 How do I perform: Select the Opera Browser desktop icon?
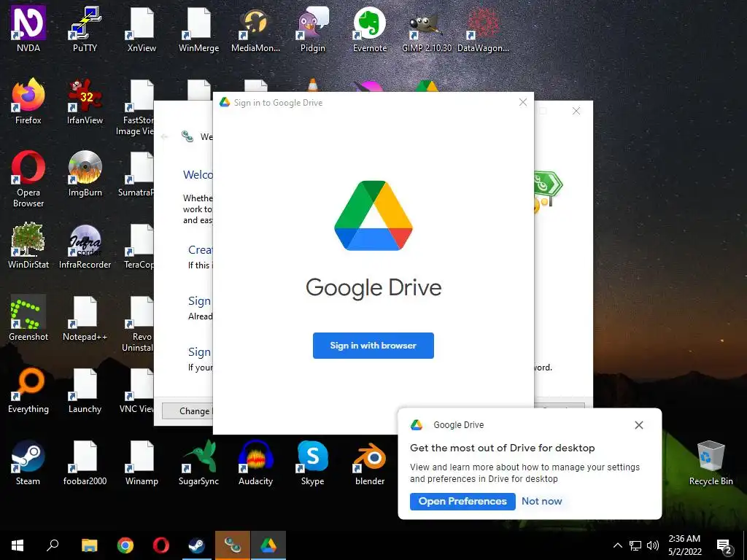28,179
